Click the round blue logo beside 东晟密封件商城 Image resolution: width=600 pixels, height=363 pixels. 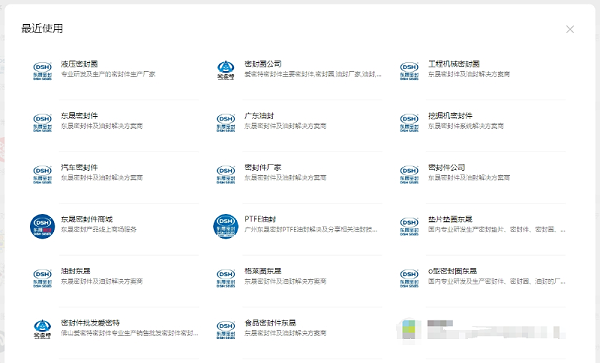pos(42,226)
